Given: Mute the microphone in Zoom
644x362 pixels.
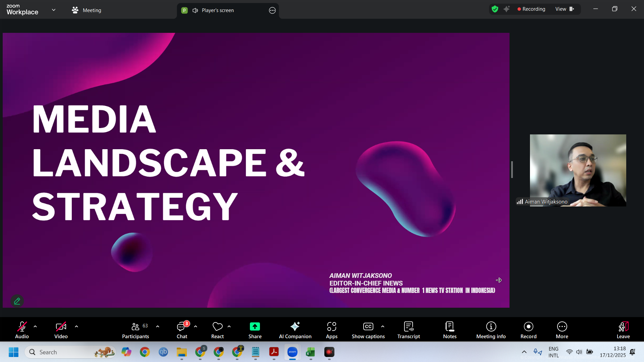Looking at the screenshot, I should (x=21, y=330).
